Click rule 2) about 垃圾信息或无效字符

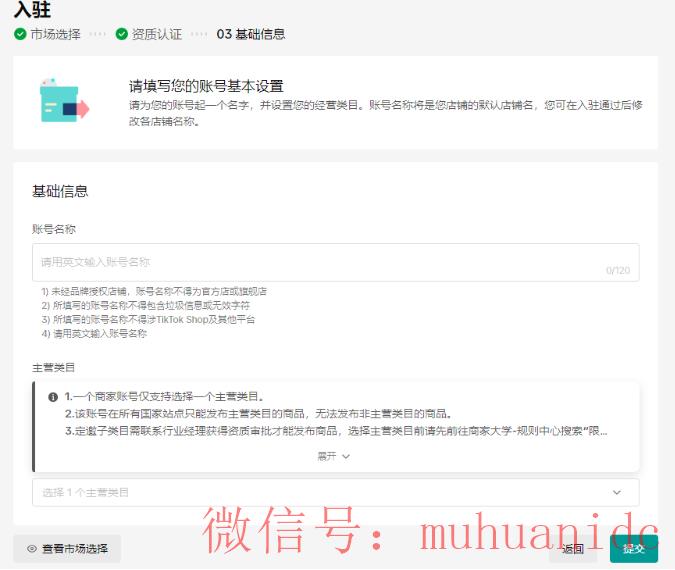[x=146, y=306]
